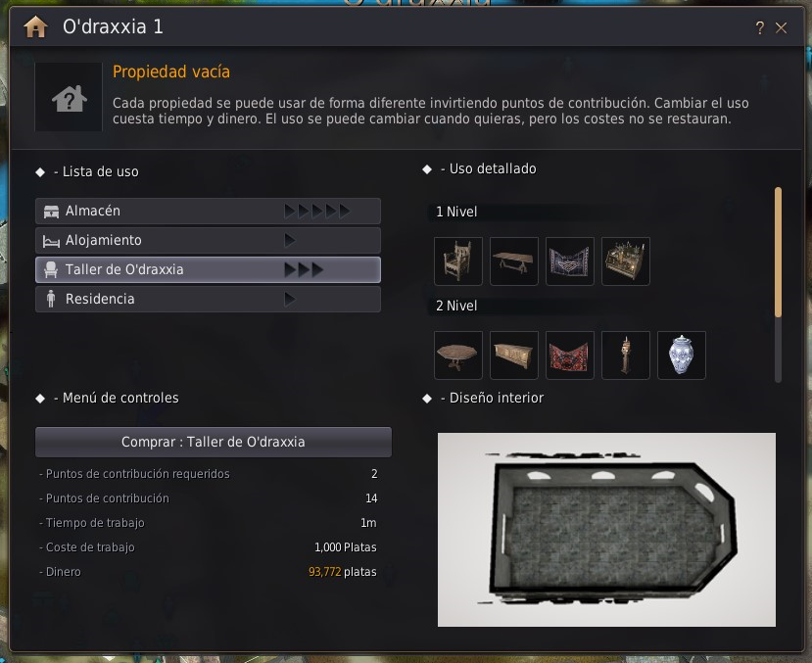Select the standing lamp post icon
The image size is (812, 663).
(626, 355)
